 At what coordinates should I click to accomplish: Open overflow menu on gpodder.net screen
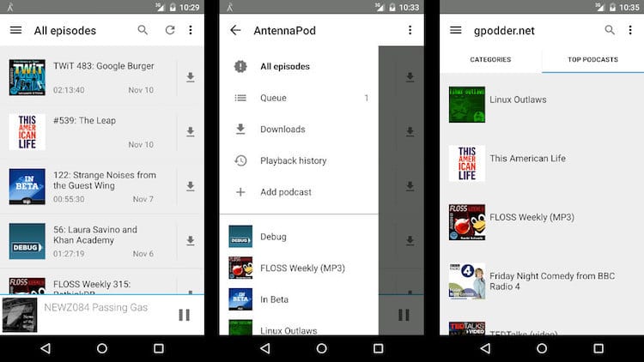point(630,30)
